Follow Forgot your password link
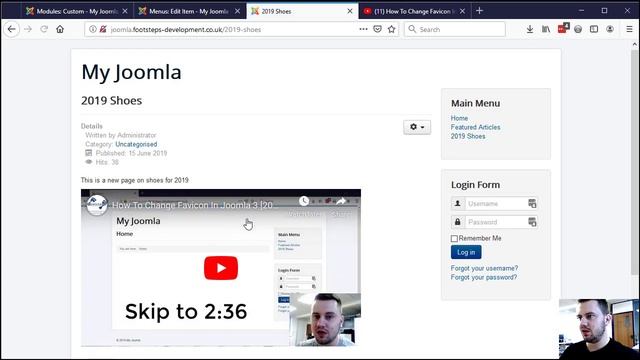Screen dimensions: 640x360 484,277
